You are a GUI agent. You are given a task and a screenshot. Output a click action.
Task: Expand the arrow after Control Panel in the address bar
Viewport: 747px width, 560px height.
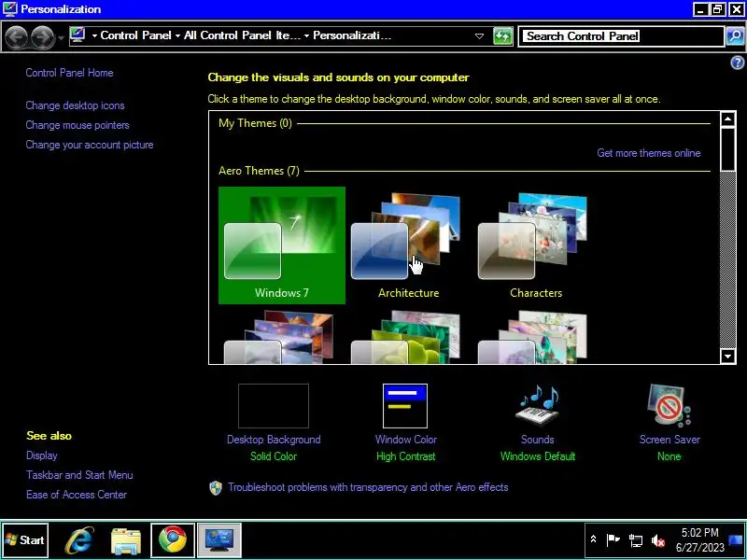pyautogui.click(x=177, y=35)
